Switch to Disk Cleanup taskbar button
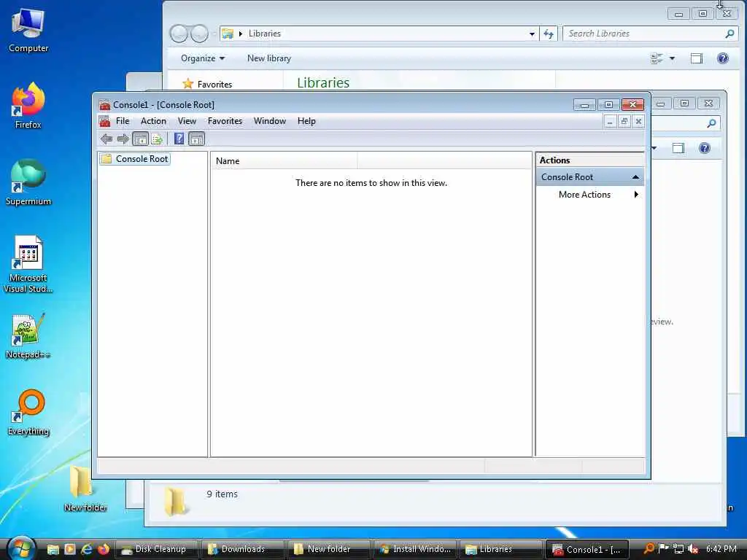Screen dimensions: 747x560 (x=157, y=549)
